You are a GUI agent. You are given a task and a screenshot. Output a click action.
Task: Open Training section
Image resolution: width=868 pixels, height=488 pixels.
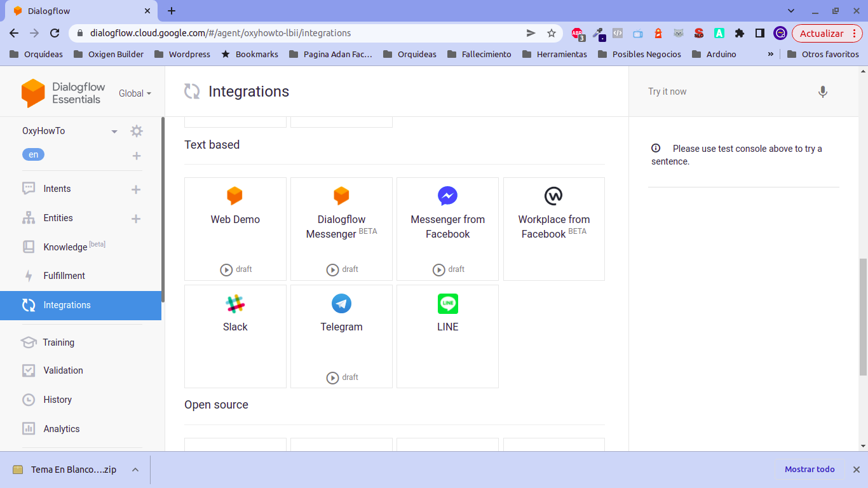pos(58,342)
